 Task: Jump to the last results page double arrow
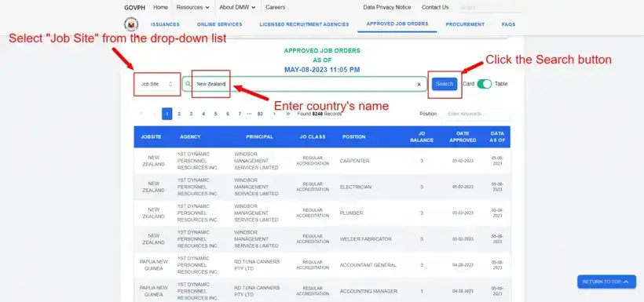point(288,114)
